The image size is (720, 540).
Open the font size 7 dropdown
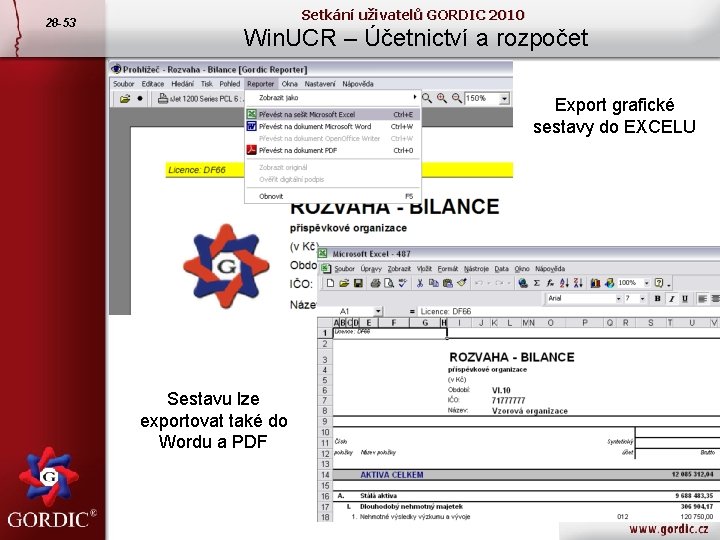[x=642, y=298]
